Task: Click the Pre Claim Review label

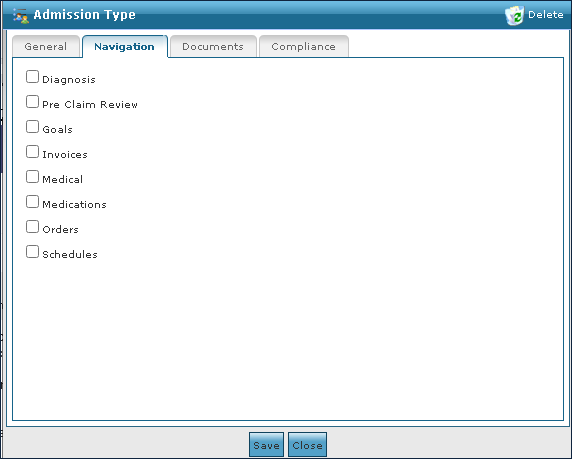Action: (x=90, y=105)
